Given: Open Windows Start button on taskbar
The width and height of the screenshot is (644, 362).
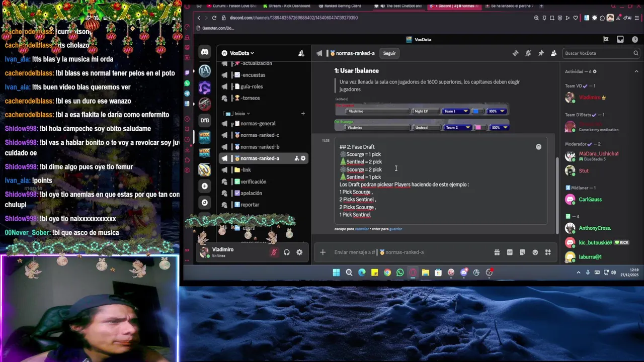Looking at the screenshot, I should (x=336, y=273).
